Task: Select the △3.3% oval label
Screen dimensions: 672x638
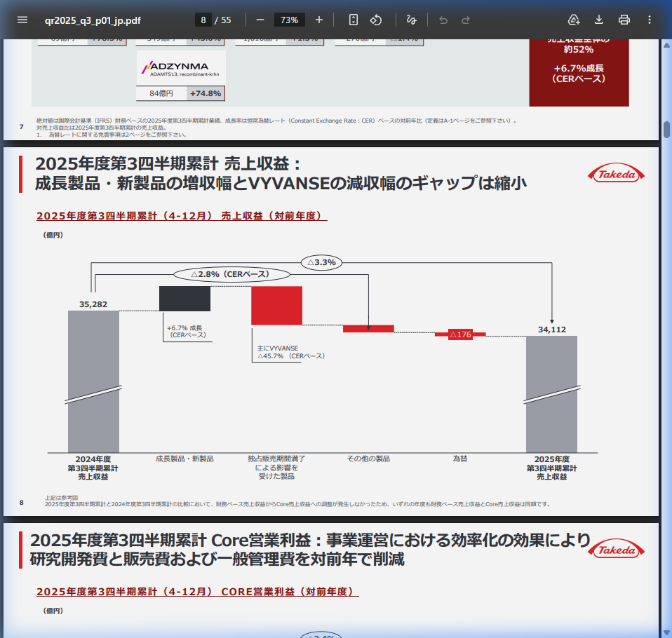Action: 321,262
